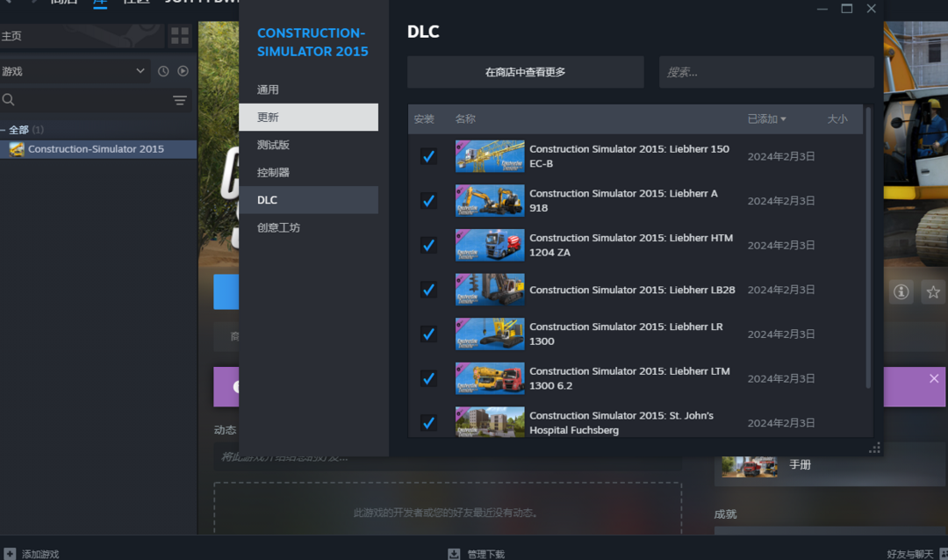The image size is (948, 560).
Task: Select Construction-Simulator 2015 in the library list
Action: [98, 149]
